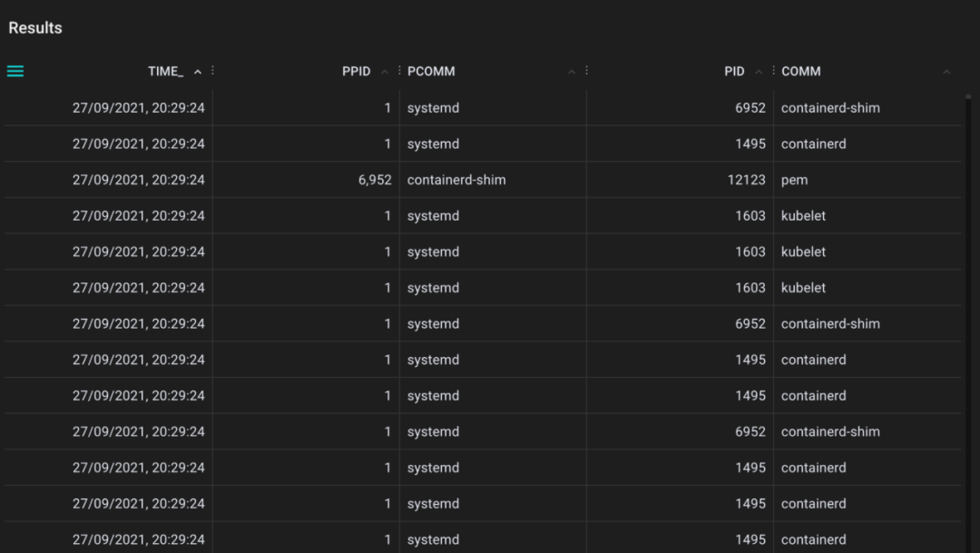Select the first kubelet row

(483, 216)
